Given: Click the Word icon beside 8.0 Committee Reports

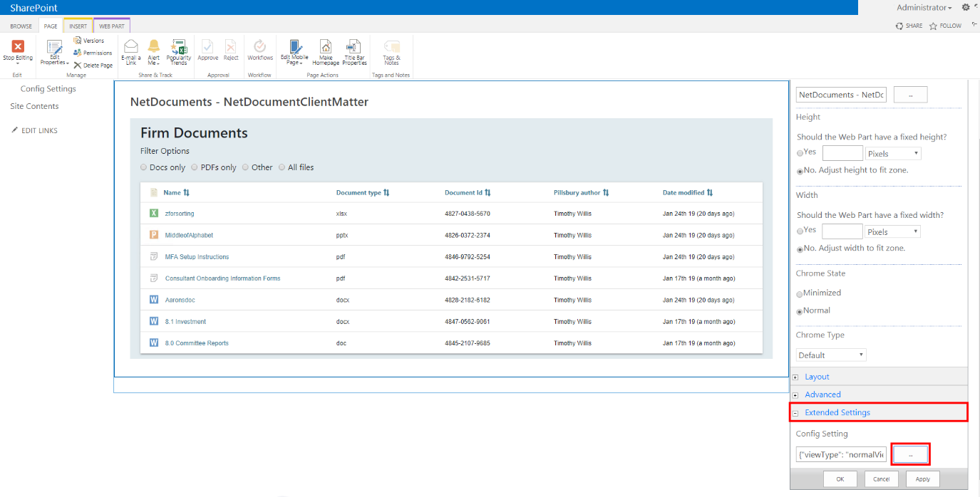Looking at the screenshot, I should coord(153,343).
